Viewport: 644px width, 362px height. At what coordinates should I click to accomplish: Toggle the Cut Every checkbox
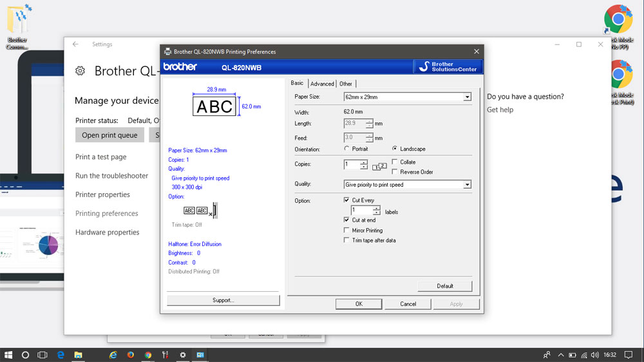tap(346, 200)
